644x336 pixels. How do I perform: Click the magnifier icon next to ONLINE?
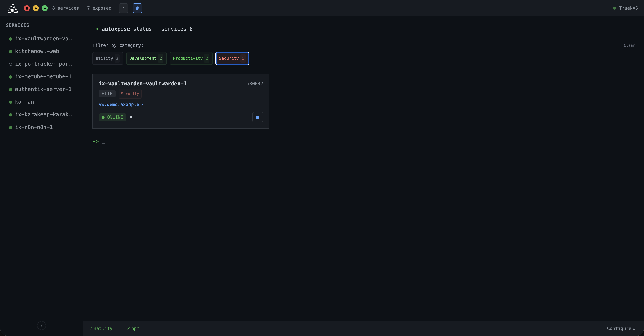[131, 117]
